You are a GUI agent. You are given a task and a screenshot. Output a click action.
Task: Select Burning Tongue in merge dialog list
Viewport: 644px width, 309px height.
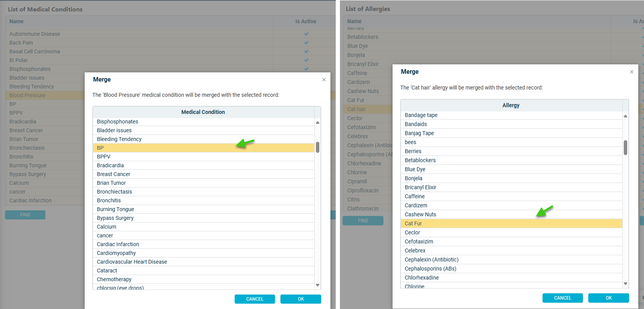coord(204,209)
